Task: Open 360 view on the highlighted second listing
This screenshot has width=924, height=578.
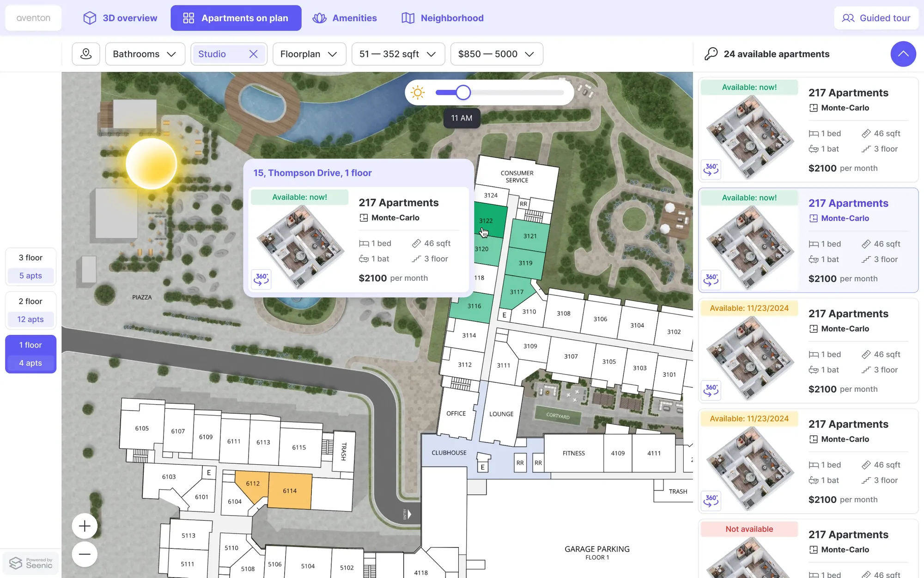Action: [711, 280]
